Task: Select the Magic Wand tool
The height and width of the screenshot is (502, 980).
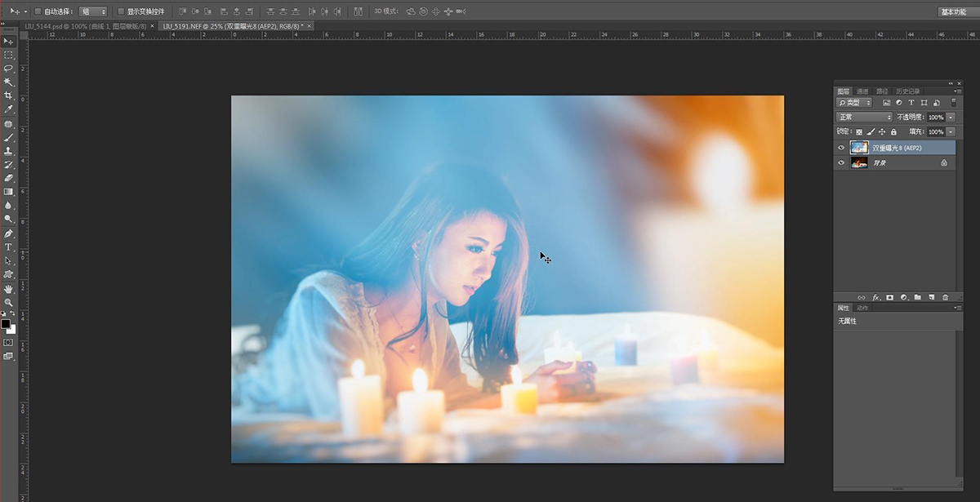Action: point(8,82)
